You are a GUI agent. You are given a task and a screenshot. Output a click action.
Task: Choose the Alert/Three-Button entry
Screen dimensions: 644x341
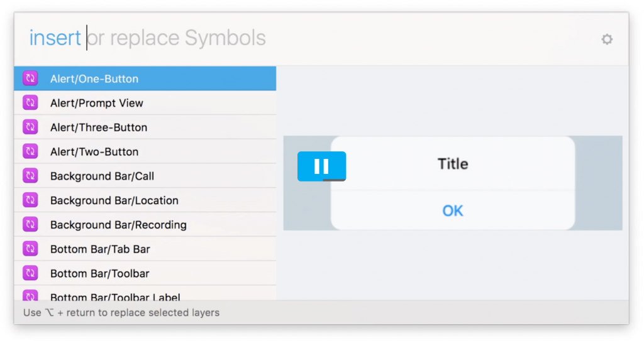99,127
